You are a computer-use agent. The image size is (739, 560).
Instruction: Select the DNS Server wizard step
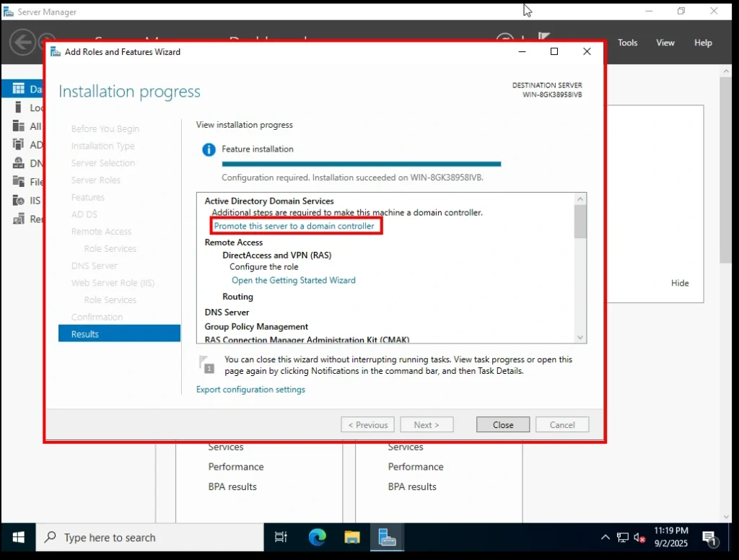[x=94, y=266]
